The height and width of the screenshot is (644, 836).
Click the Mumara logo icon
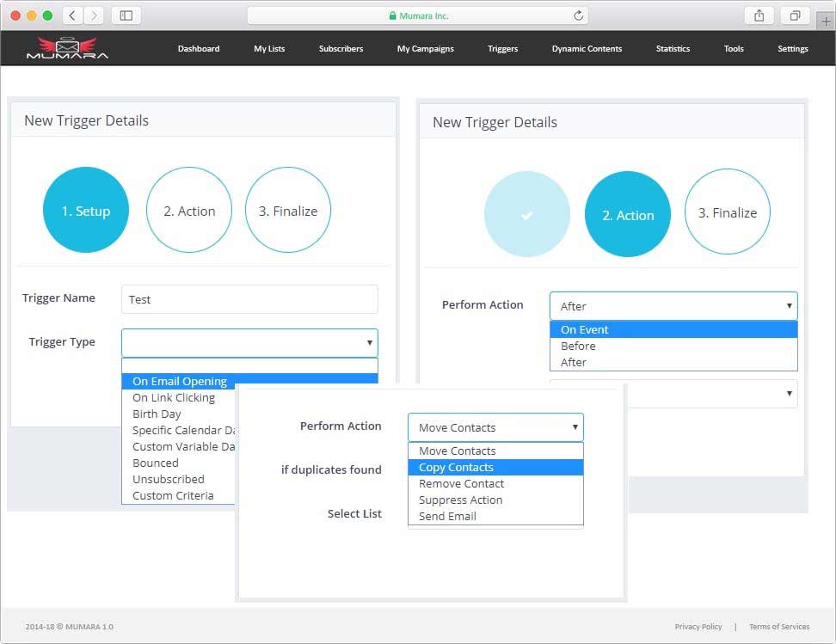(x=67, y=48)
